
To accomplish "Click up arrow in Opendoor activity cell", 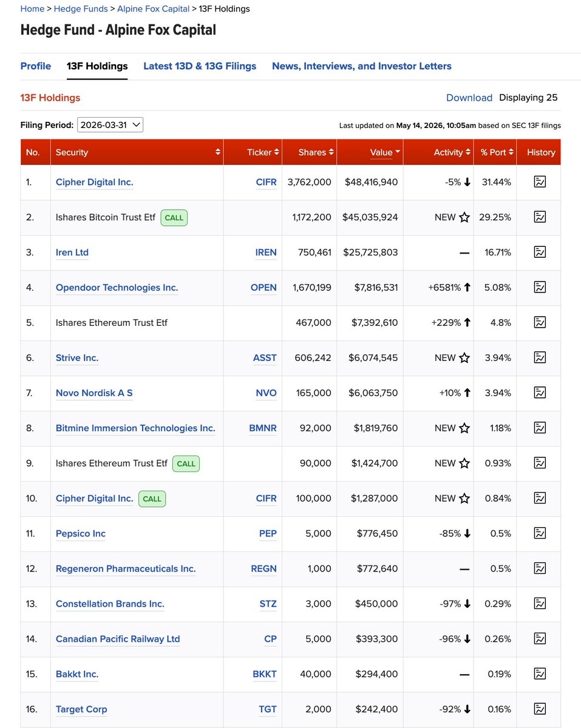I will pos(467,288).
